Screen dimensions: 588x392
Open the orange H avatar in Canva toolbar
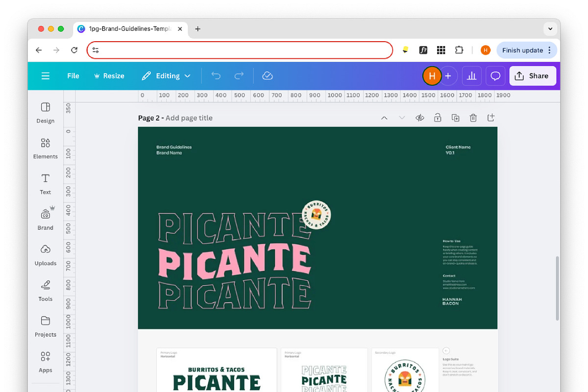432,76
